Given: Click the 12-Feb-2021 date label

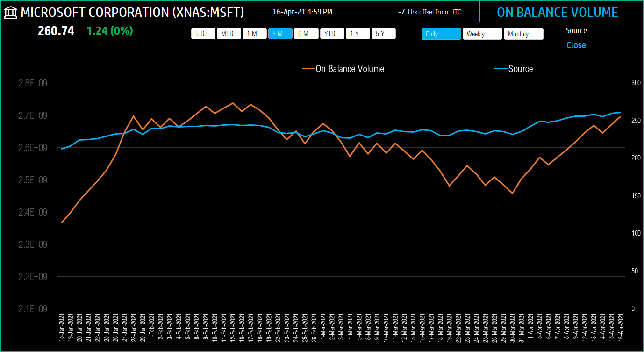Looking at the screenshot, I should 233,328.
